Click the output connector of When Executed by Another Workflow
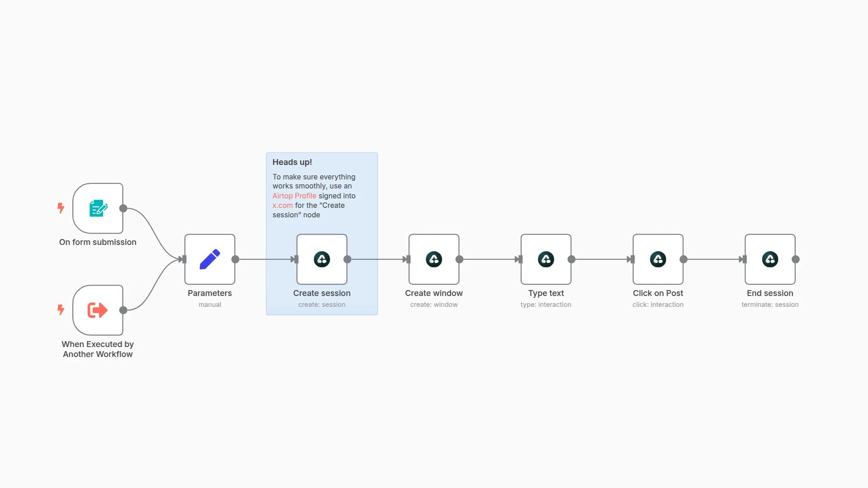 tap(123, 310)
